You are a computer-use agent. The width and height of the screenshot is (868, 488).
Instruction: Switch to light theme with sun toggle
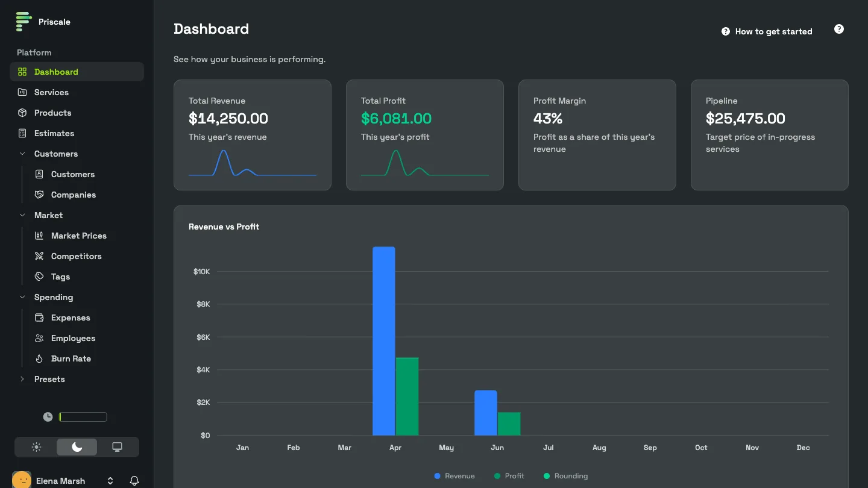[37, 447]
